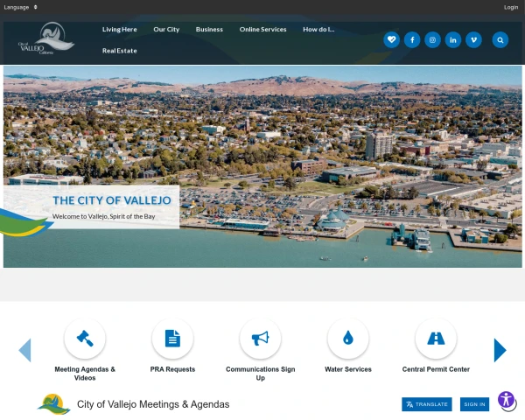Screen dimensions: 525x420
Task: Open the Vimeo icon link
Action: click(x=473, y=40)
